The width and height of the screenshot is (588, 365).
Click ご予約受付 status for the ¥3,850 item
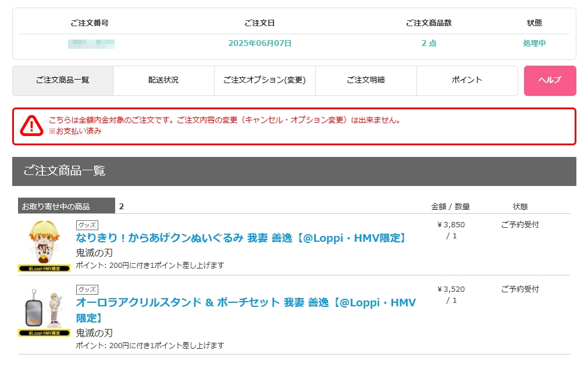(520, 225)
